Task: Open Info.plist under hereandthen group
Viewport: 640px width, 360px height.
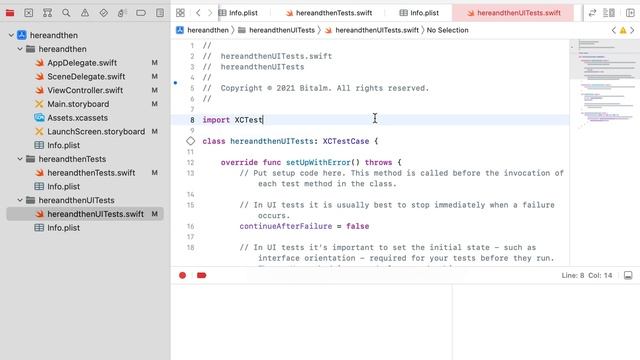Action: pyautogui.click(x=63, y=145)
